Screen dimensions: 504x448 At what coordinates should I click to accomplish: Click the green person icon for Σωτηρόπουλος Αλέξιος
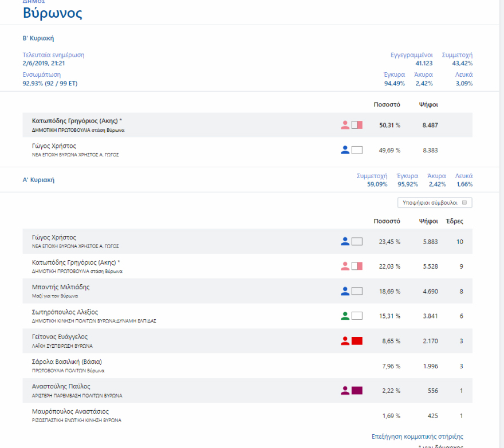point(345,316)
